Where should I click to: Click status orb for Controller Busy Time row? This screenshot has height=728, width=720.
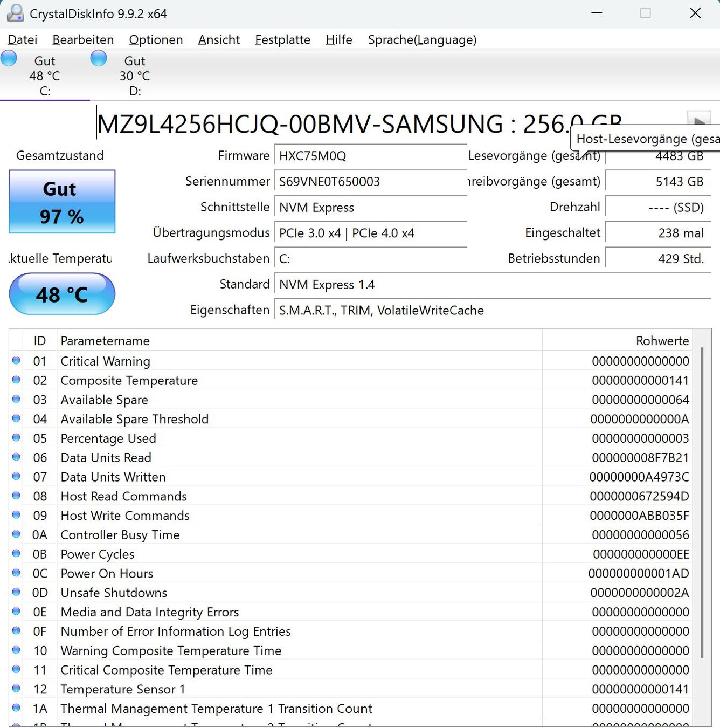coord(16,534)
